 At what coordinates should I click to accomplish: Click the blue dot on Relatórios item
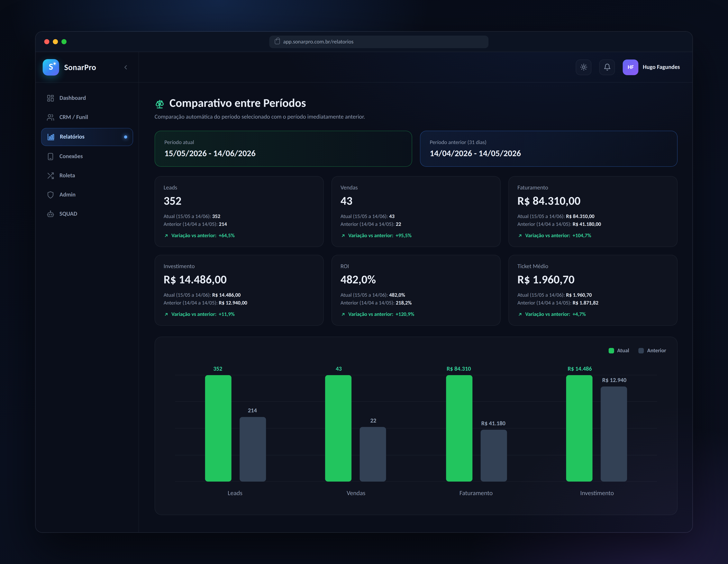pyautogui.click(x=125, y=137)
